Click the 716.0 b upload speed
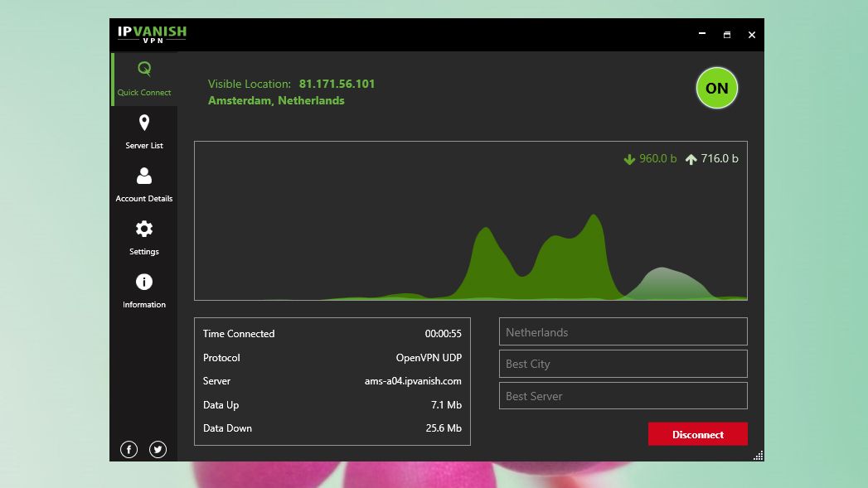Viewport: 868px width, 488px height. (x=719, y=159)
